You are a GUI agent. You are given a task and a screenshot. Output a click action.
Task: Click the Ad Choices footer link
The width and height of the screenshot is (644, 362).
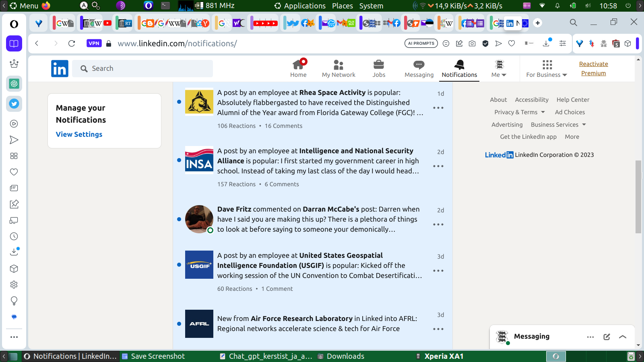[x=570, y=112]
